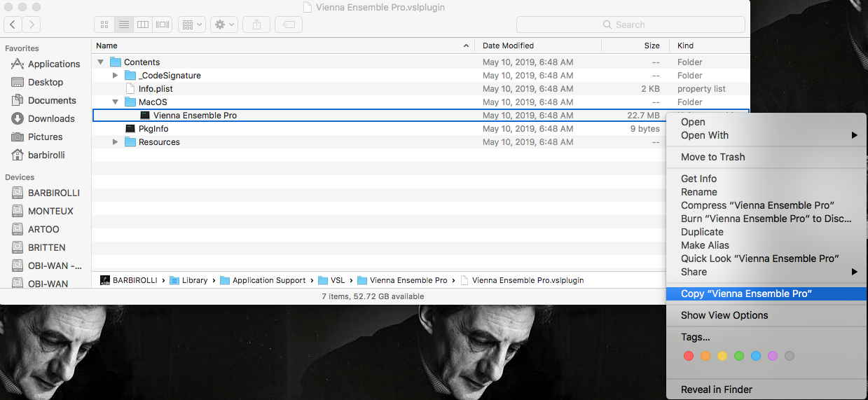Switch to column view
The width and height of the screenshot is (868, 400).
143,25
